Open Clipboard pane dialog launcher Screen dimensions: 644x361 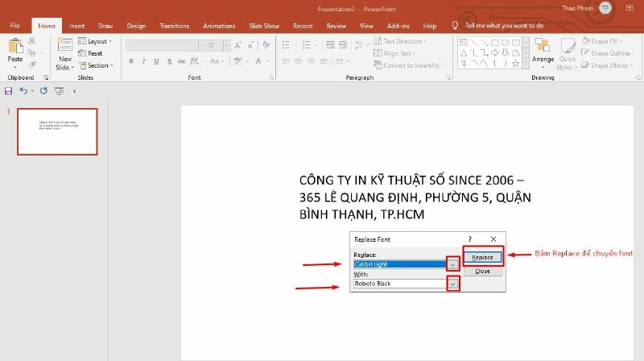[46, 77]
